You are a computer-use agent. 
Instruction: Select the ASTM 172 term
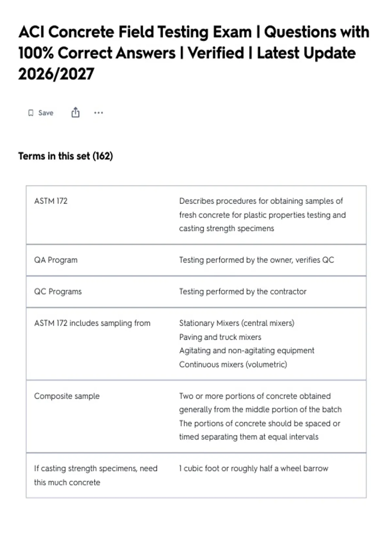click(51, 201)
